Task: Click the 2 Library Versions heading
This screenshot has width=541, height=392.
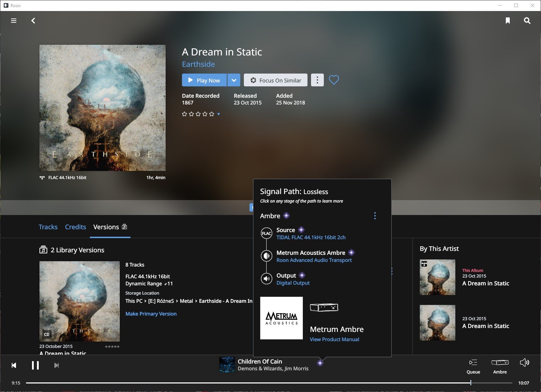Action: tap(77, 250)
